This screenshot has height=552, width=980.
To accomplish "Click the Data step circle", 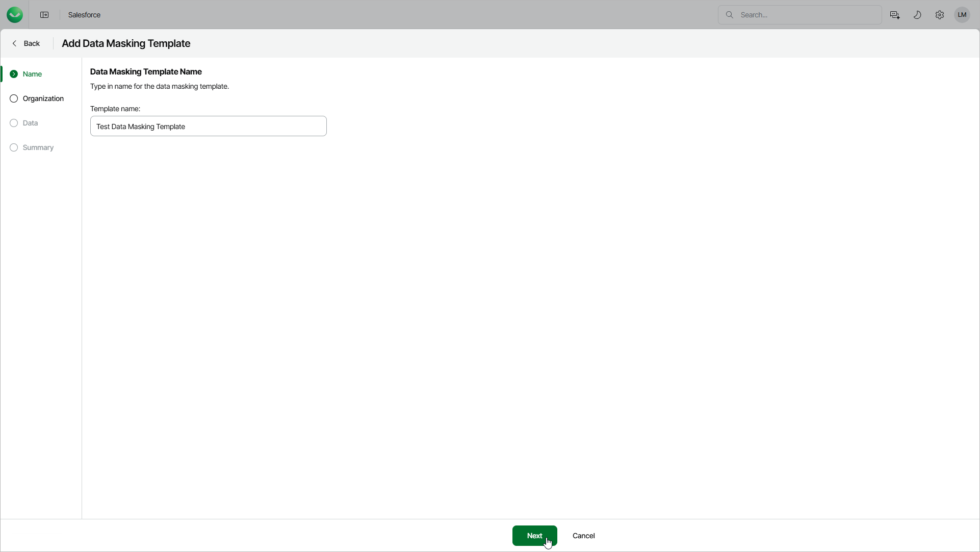I will 14,123.
